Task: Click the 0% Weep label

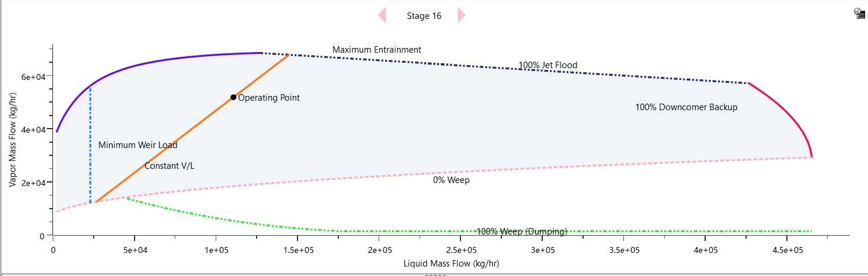Action: [x=451, y=180]
